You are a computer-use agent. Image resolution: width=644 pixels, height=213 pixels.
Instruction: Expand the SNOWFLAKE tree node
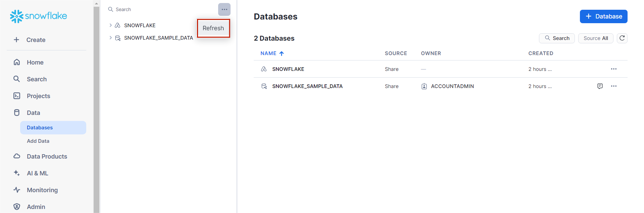point(110,25)
